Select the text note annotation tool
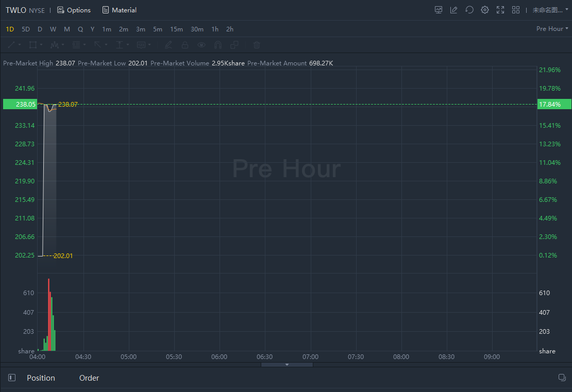Screen dimensions: 572x392 coord(141,45)
